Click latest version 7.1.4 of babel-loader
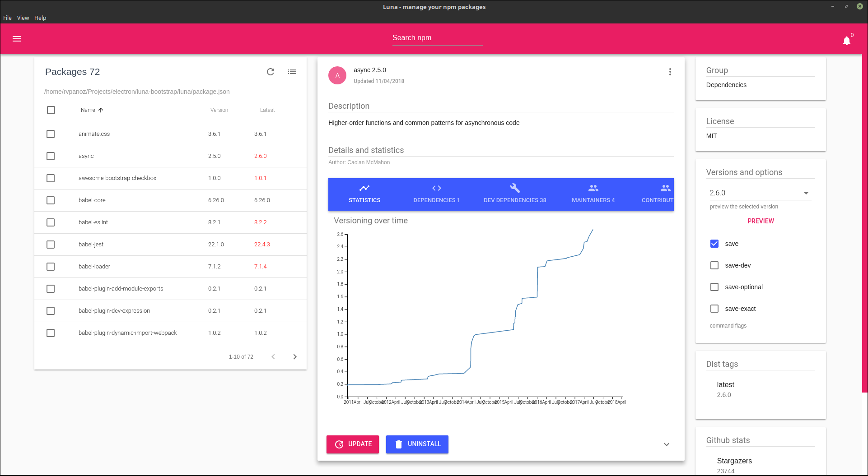This screenshot has width=868, height=476. pyautogui.click(x=261, y=267)
